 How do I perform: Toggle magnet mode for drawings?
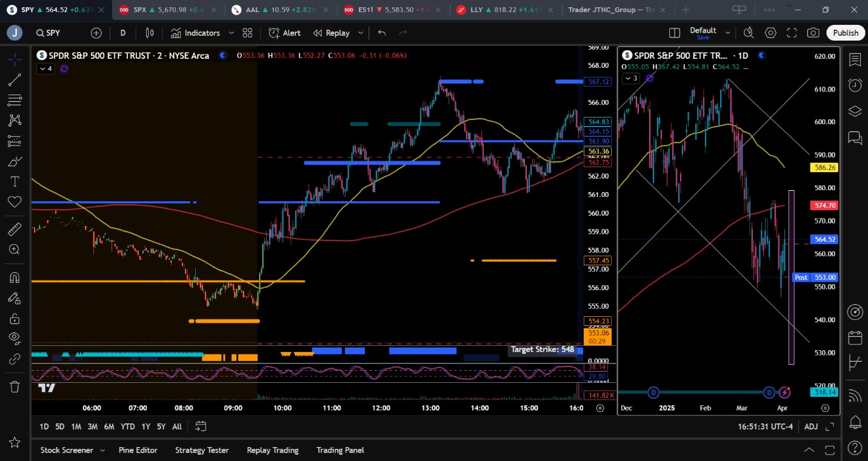[x=15, y=277]
